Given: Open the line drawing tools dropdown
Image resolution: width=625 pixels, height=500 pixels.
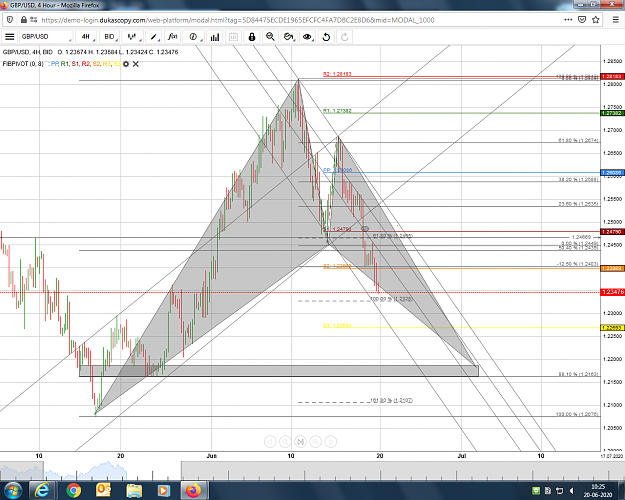Looking at the screenshot, I should point(154,37).
